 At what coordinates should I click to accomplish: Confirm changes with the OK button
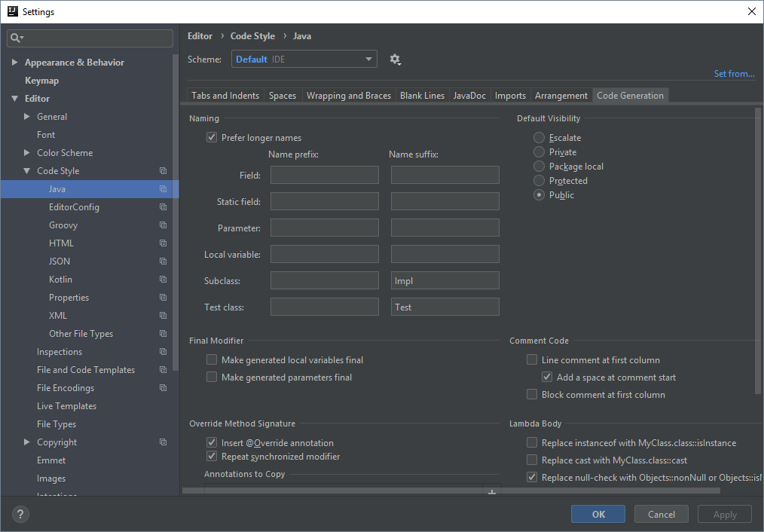(597, 514)
